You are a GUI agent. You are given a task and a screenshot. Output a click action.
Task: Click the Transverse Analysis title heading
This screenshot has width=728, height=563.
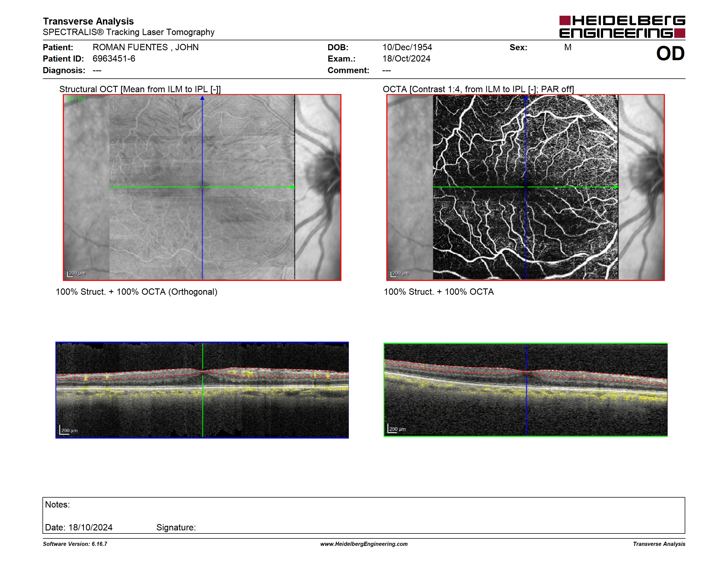pos(88,21)
